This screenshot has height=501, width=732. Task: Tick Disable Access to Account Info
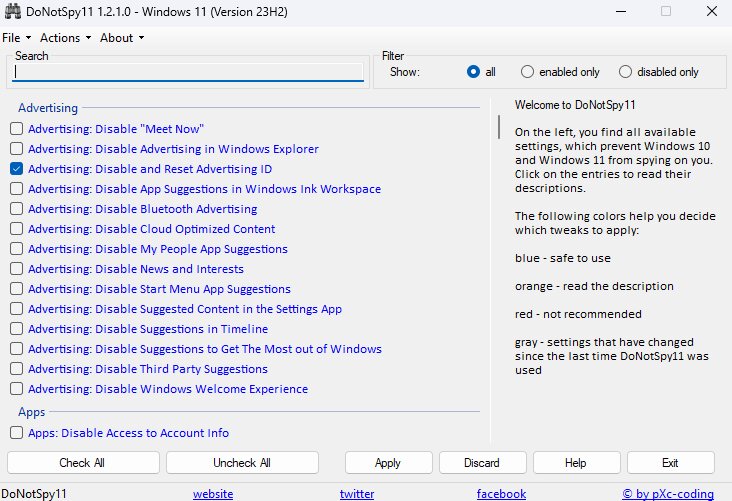[17, 433]
